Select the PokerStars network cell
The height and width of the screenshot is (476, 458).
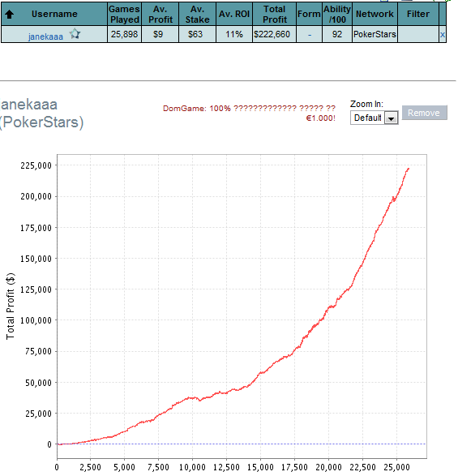pyautogui.click(x=375, y=34)
